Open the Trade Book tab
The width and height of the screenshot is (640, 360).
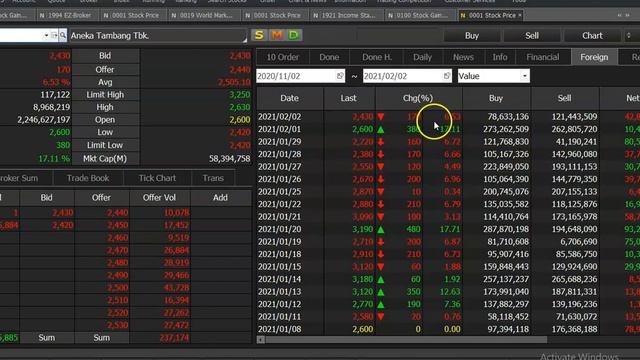tap(88, 178)
